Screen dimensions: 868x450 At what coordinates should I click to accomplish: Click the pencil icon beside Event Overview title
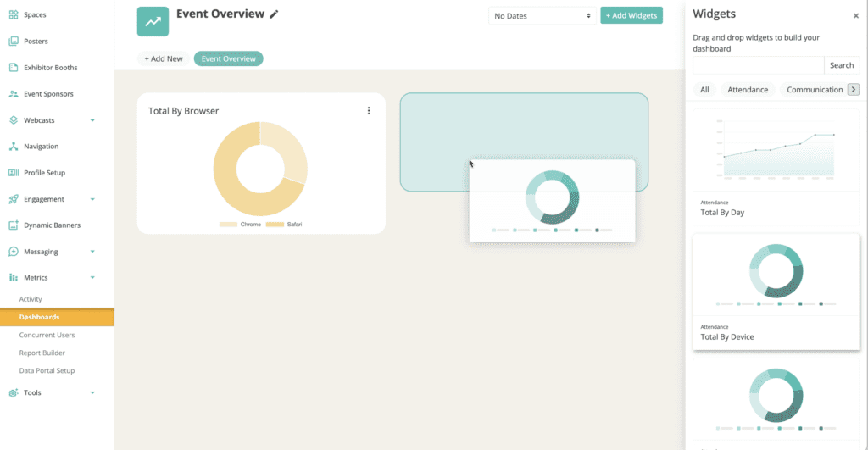coord(274,14)
